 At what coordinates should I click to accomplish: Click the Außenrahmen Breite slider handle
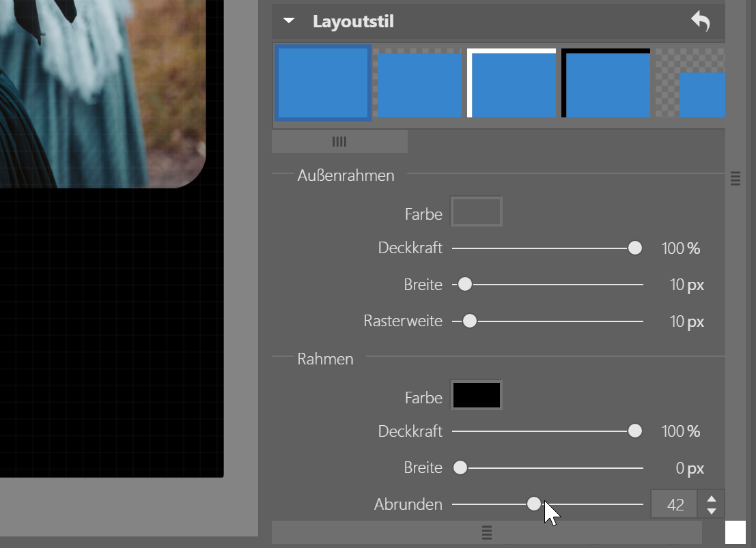click(465, 285)
